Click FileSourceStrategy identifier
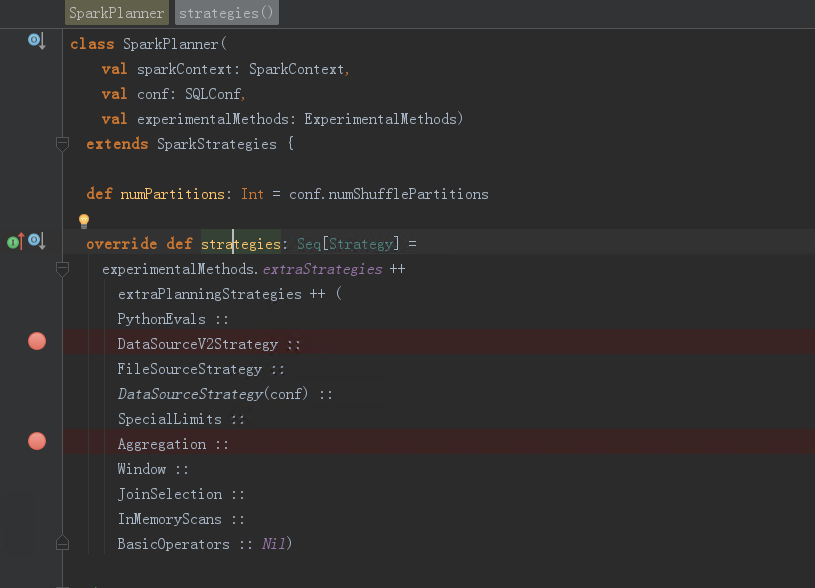The width and height of the screenshot is (815, 588). point(190,369)
